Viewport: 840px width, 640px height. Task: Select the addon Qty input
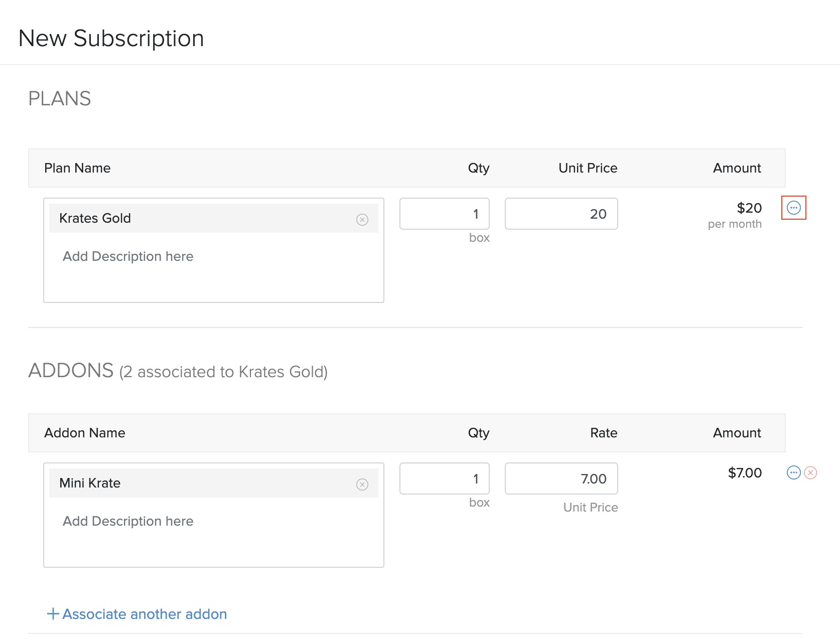click(444, 478)
